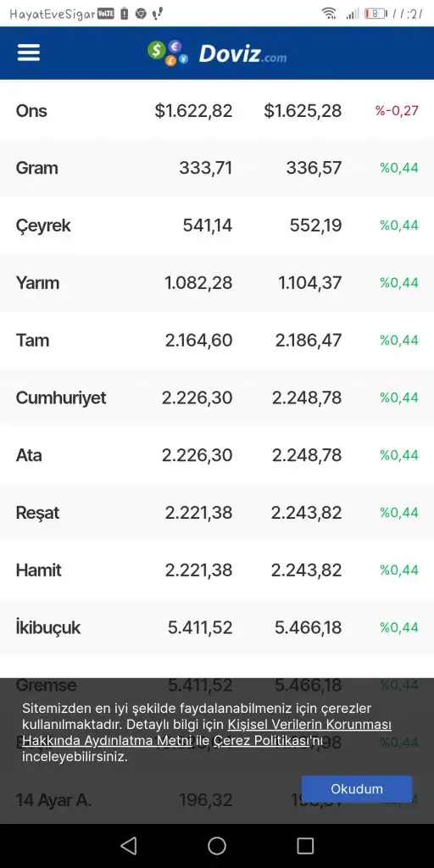The height and width of the screenshot is (868, 434).
Task: Select the Gram gold row
Action: [x=217, y=168]
